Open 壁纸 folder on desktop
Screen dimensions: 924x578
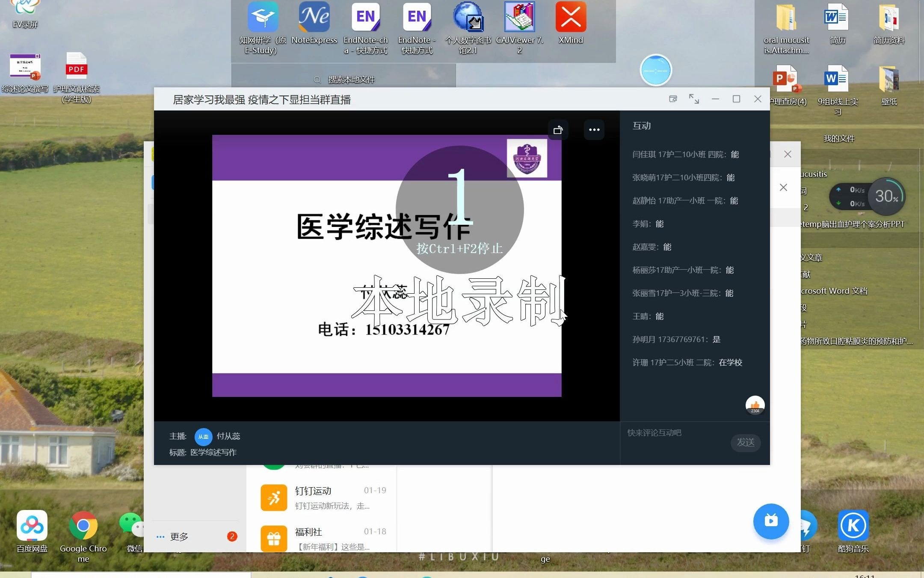889,86
